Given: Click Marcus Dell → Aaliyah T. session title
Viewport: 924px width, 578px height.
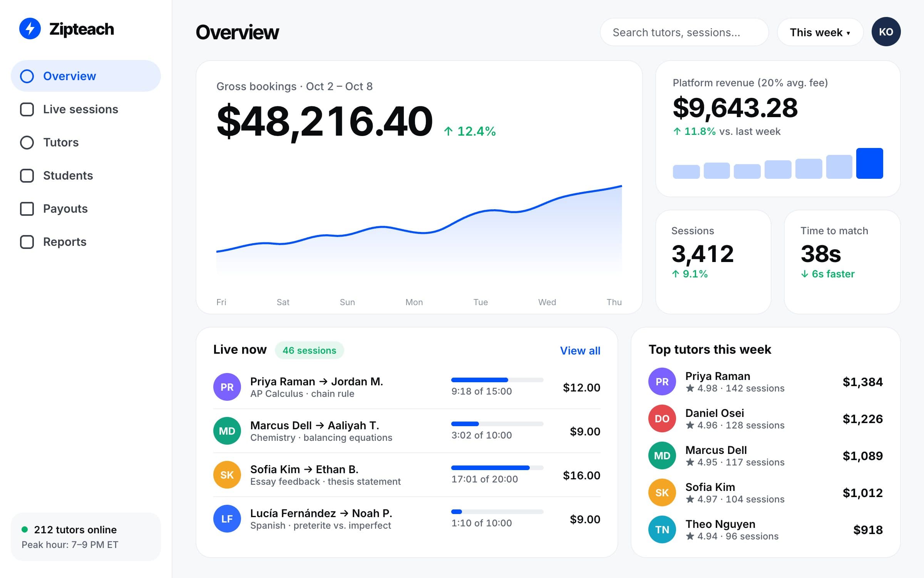Looking at the screenshot, I should point(315,425).
